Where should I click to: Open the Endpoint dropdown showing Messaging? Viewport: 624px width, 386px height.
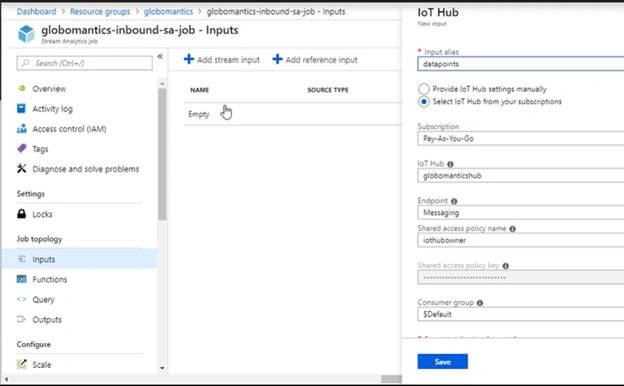521,212
